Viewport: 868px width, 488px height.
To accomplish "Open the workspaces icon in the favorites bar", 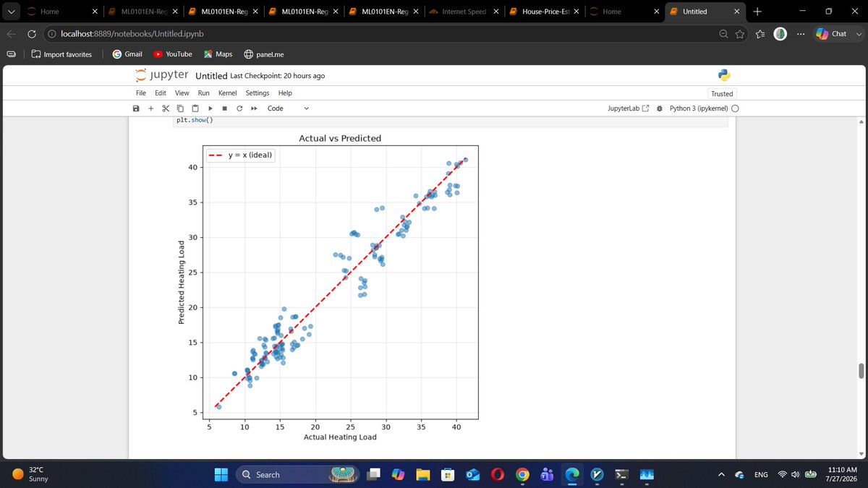I will point(10,54).
